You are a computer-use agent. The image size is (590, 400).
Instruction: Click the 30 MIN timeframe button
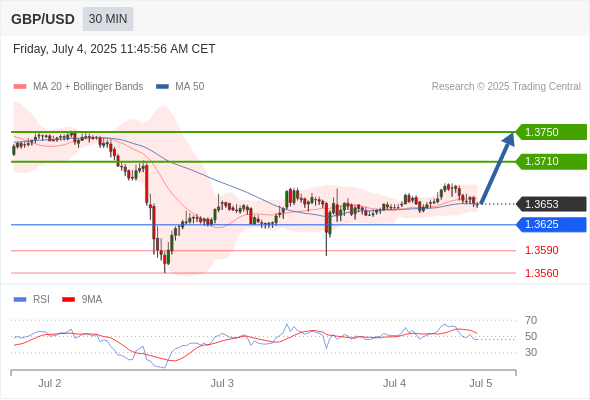point(108,19)
